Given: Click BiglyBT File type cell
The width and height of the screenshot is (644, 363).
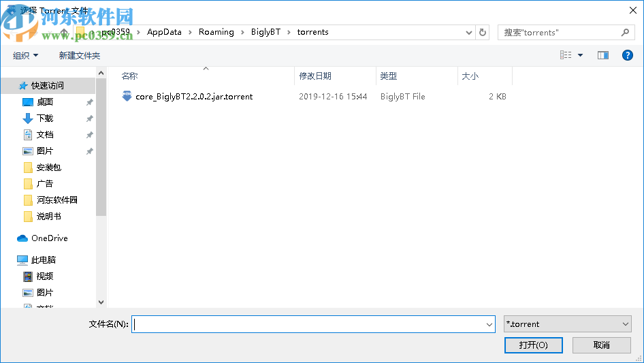Looking at the screenshot, I should (x=402, y=97).
